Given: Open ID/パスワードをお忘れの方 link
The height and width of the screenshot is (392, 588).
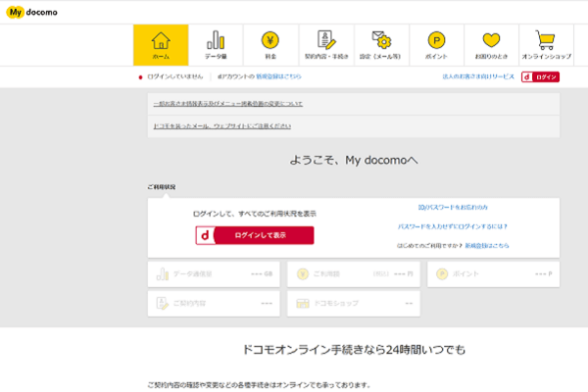Looking at the screenshot, I should (x=453, y=207).
